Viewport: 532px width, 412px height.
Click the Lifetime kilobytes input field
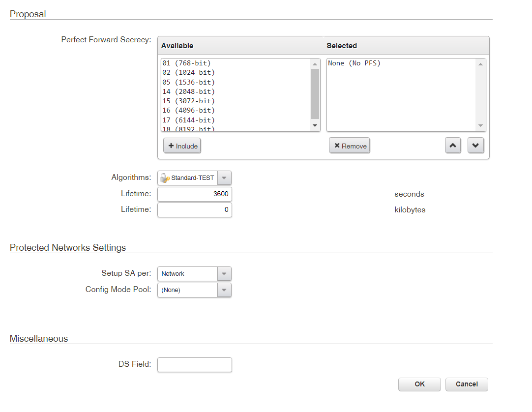coord(194,210)
